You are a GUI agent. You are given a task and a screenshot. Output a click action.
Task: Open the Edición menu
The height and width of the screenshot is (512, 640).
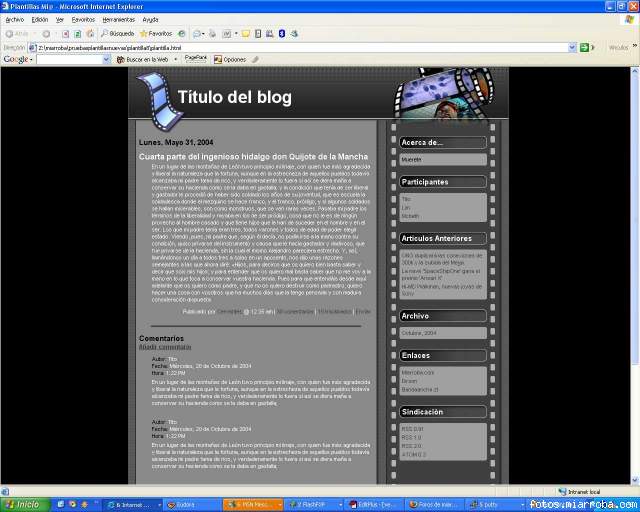(x=40, y=20)
